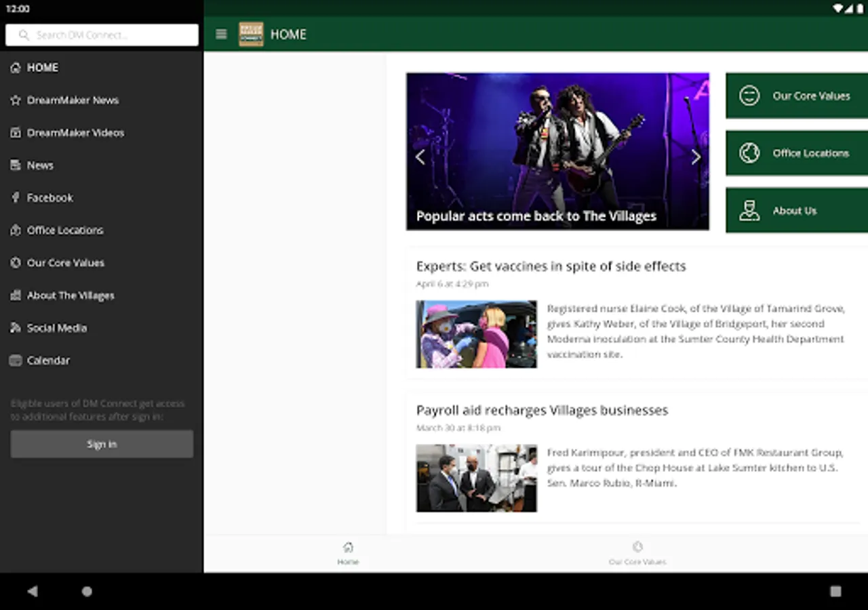Click the green About Us button

(796, 211)
